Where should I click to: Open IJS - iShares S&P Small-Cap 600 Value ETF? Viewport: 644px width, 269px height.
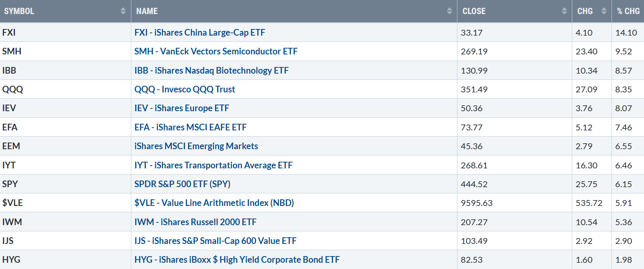click(215, 241)
